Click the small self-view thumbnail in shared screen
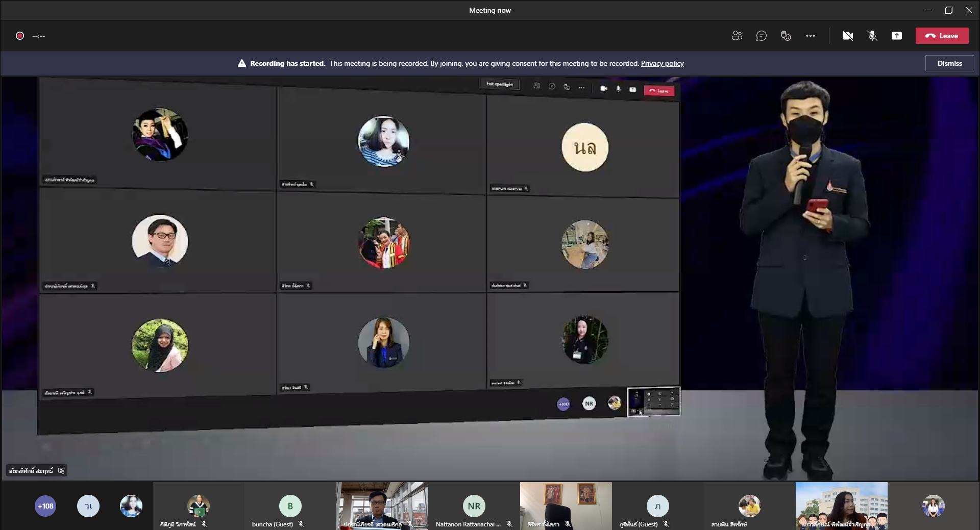Viewport: 980px width, 530px height. click(x=654, y=402)
